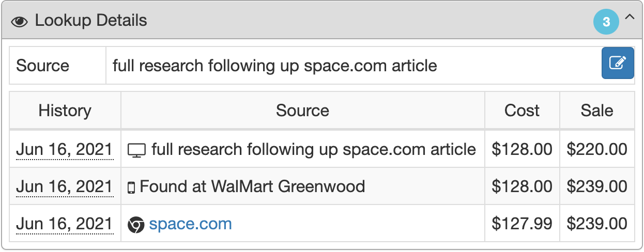
Task: Click the Source field value text
Action: pos(275,66)
